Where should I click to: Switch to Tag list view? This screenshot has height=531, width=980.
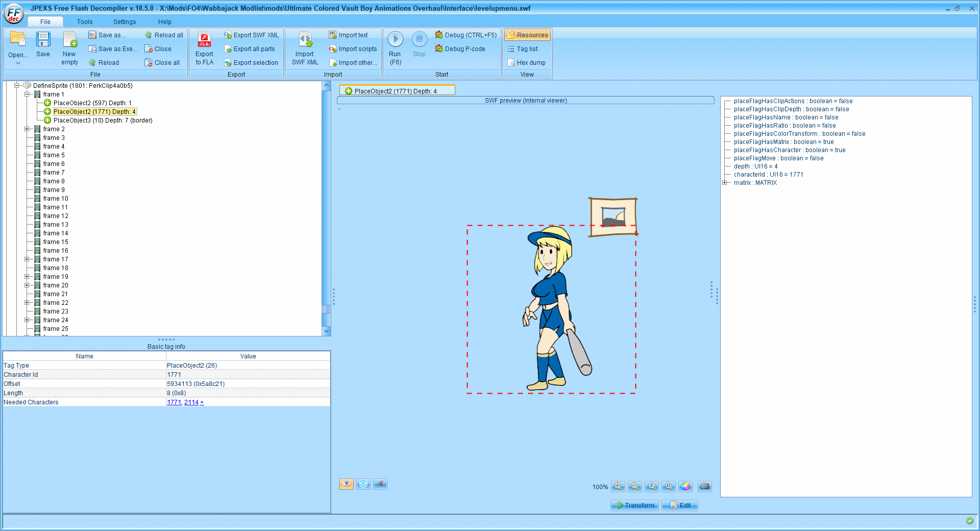coord(523,49)
